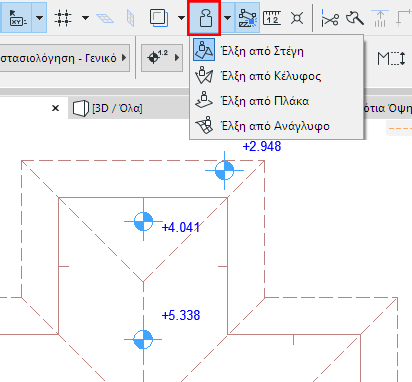Click the grid snap icon
This screenshot has width=412, height=382.
click(63, 18)
